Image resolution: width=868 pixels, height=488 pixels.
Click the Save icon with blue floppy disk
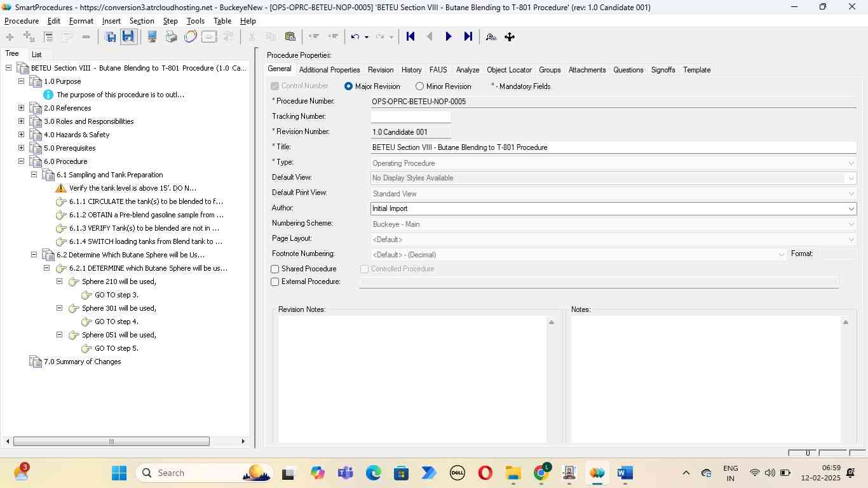pos(128,37)
